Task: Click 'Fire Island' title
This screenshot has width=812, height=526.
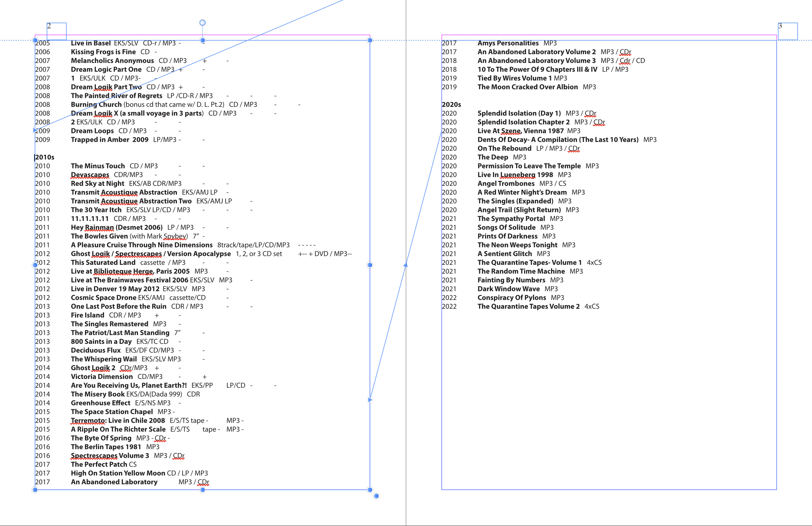Action: [x=87, y=315]
